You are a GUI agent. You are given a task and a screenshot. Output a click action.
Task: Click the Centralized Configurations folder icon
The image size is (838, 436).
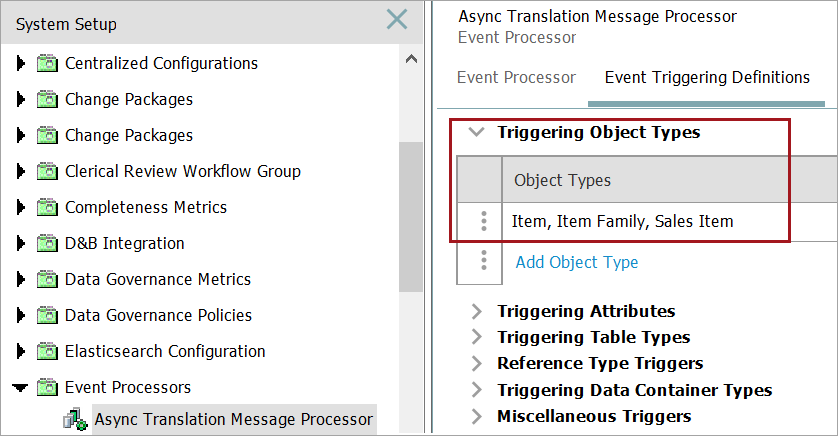click(x=48, y=64)
